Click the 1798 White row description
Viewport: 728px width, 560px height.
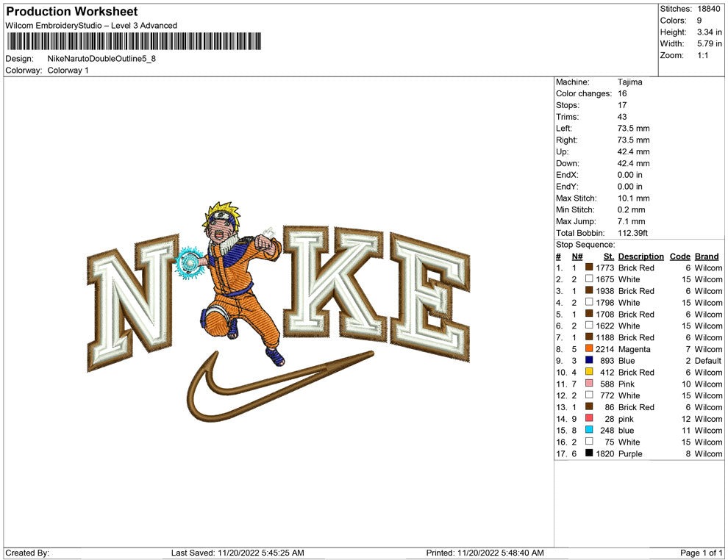tap(629, 303)
